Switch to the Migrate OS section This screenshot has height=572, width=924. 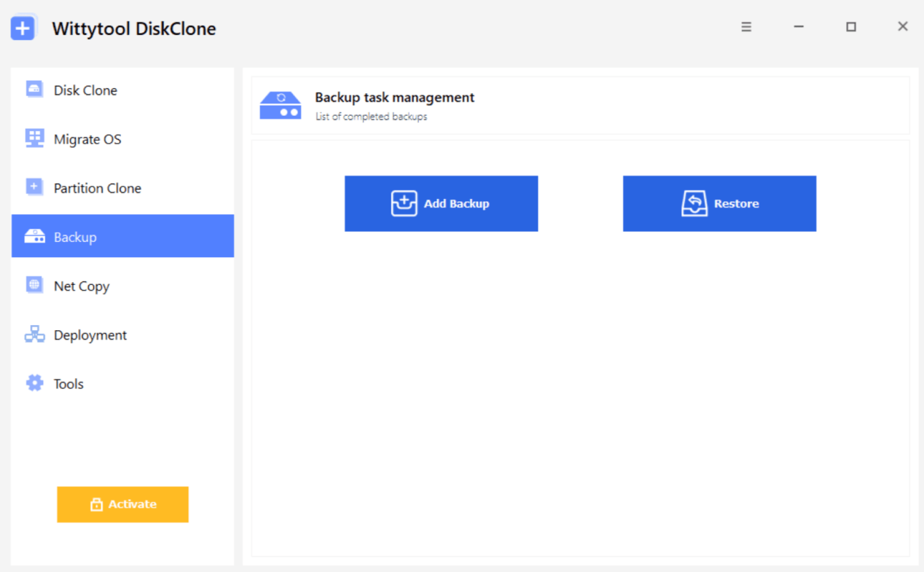122,139
